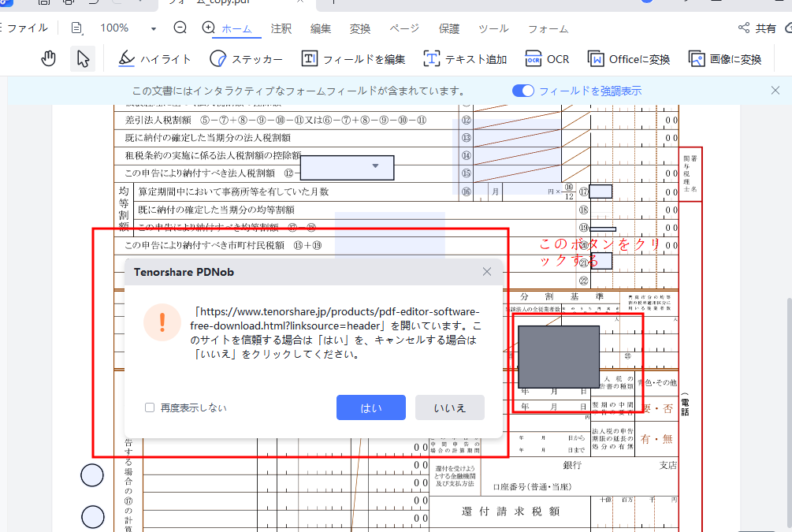The width and height of the screenshot is (792, 532).
Task: Select a radio circle in the form margin
Action: click(x=92, y=475)
